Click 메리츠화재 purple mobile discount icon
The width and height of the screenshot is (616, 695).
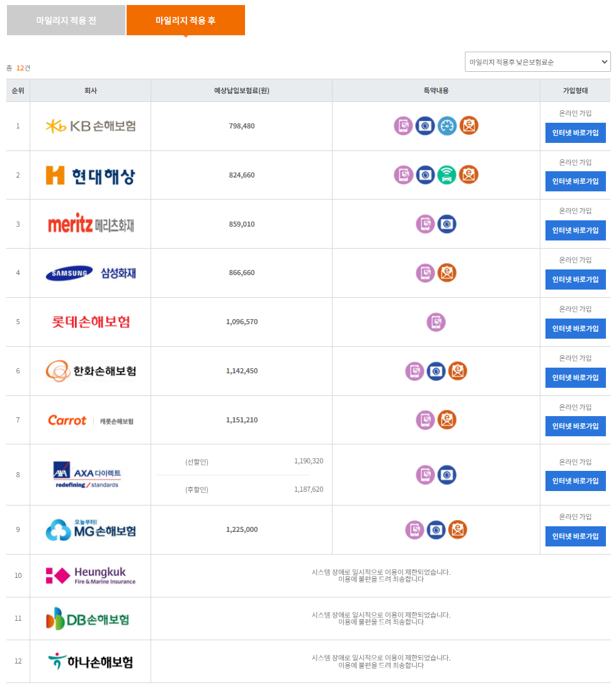click(x=425, y=224)
